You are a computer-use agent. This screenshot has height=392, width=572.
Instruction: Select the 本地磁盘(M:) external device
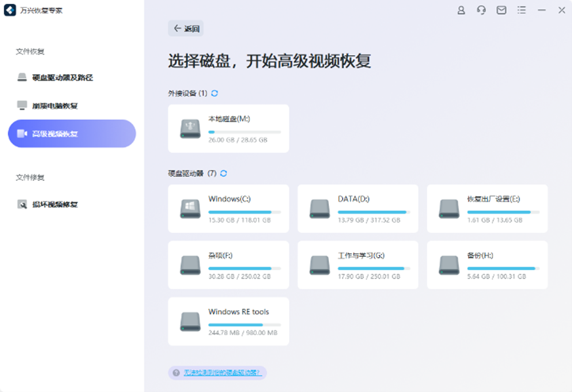click(229, 128)
